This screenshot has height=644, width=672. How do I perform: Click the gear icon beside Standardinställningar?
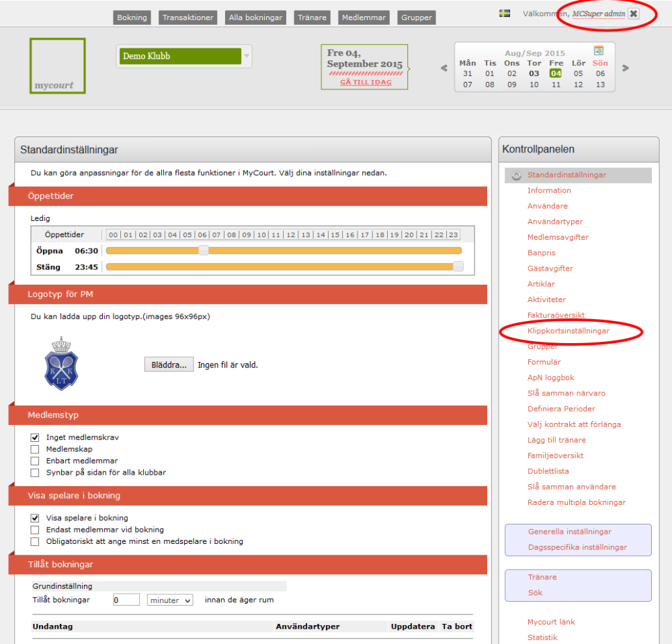[x=516, y=175]
